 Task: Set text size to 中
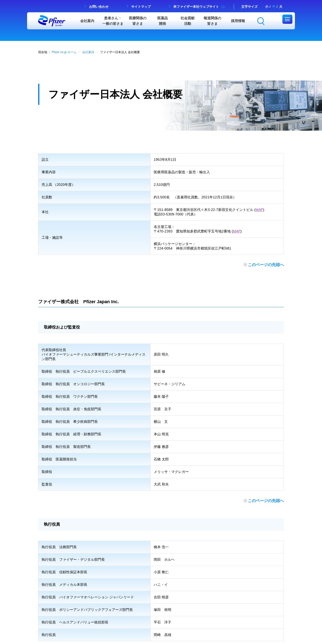tap(274, 7)
